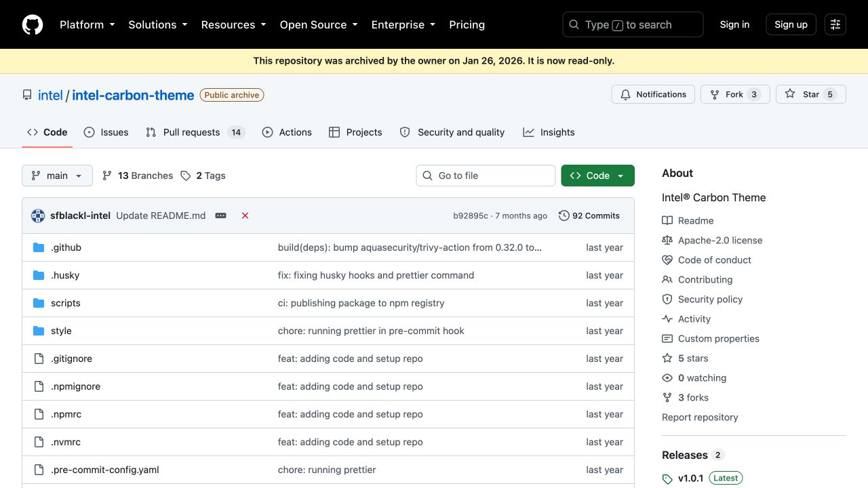Viewport: 868px width, 488px height.
Task: Open the Security and quality tab
Action: coord(452,132)
